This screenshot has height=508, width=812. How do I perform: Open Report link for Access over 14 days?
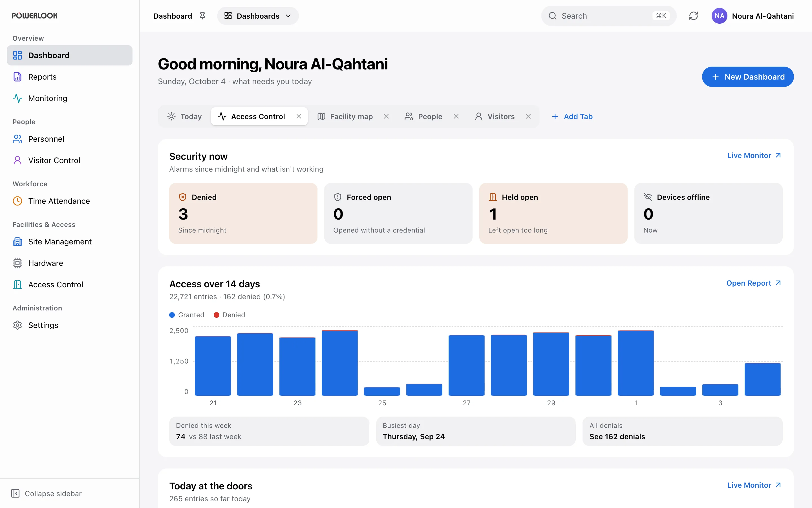(x=754, y=283)
